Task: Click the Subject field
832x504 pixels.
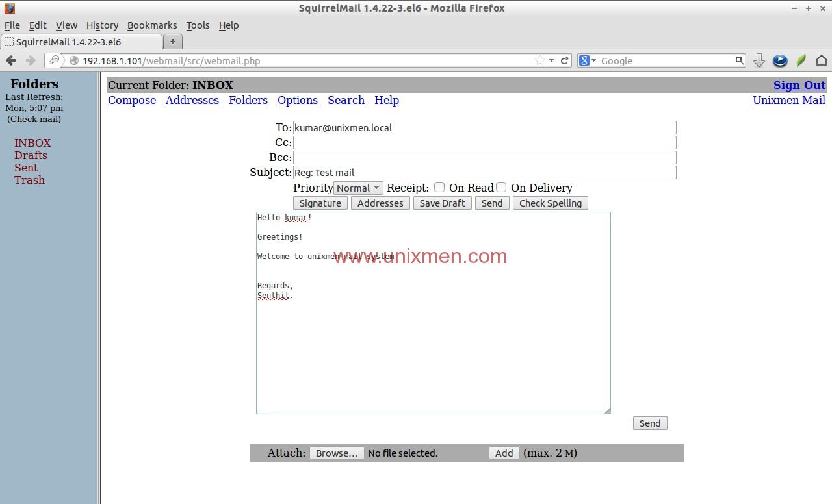Action: click(485, 172)
